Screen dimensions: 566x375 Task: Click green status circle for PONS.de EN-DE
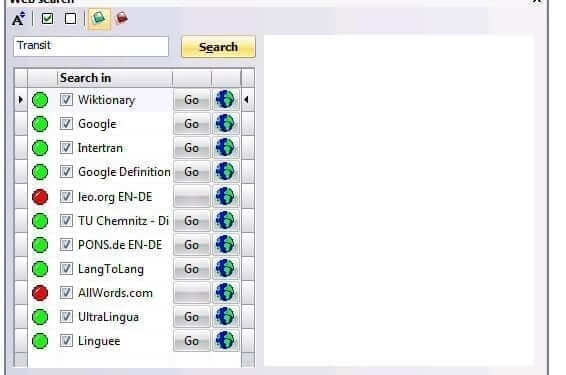(40, 245)
